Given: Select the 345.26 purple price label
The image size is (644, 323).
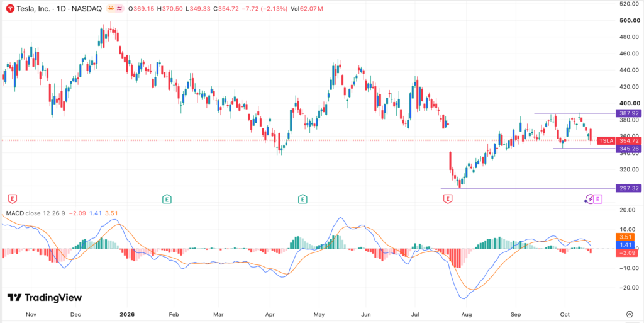Looking at the screenshot, I should tap(628, 149).
